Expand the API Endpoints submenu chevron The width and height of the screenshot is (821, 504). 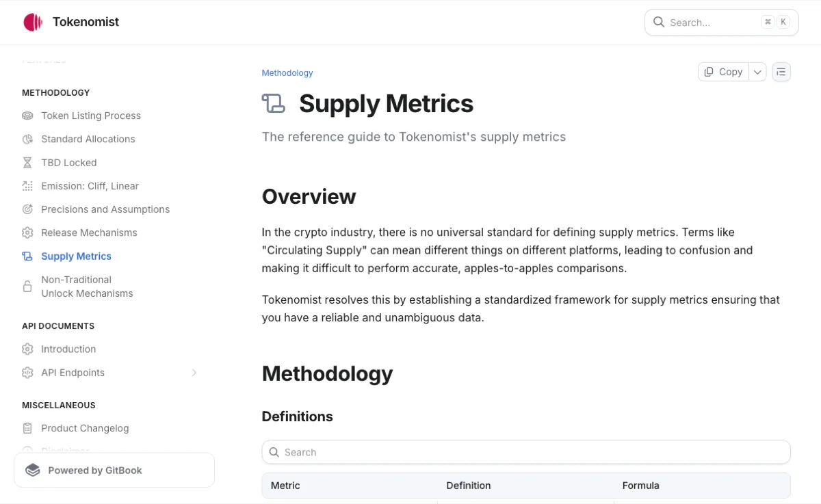194,373
